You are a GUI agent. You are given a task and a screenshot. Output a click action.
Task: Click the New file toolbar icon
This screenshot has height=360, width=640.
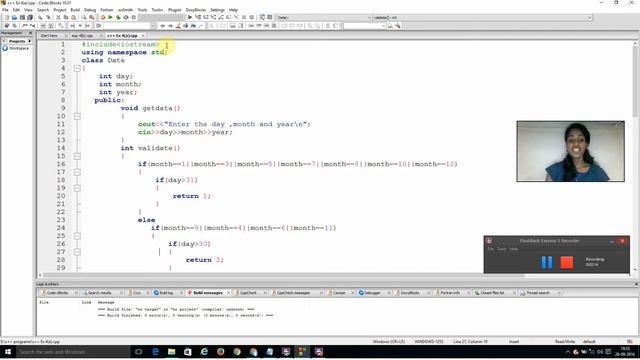(7, 18)
